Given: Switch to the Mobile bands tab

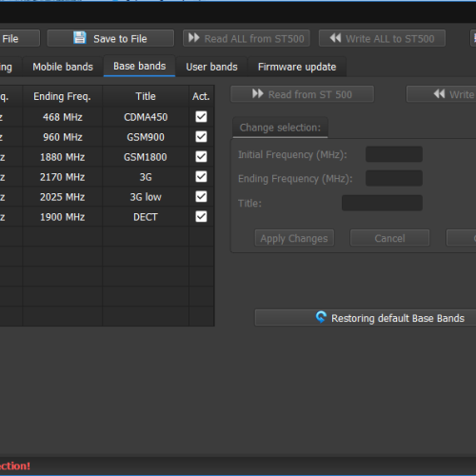Looking at the screenshot, I should 63,67.
